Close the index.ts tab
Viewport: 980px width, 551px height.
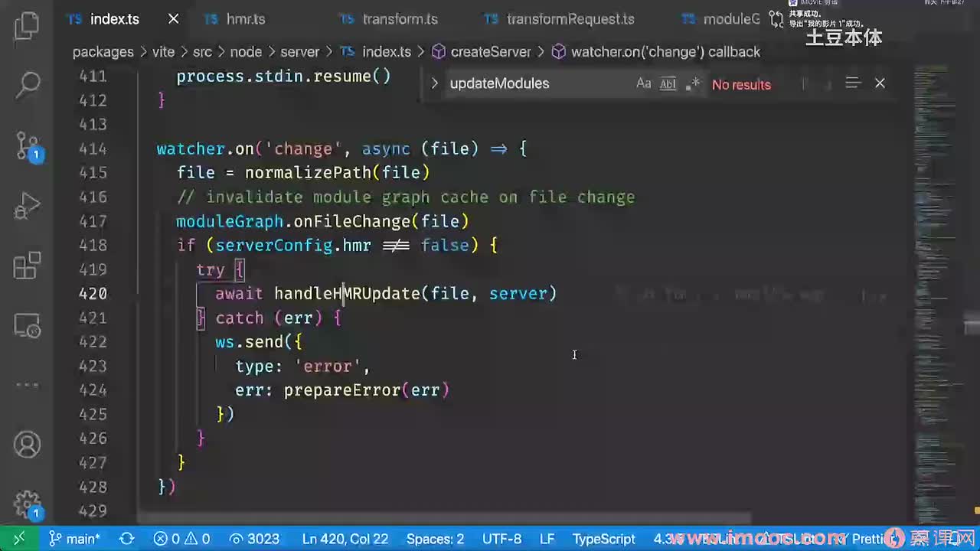173,19
